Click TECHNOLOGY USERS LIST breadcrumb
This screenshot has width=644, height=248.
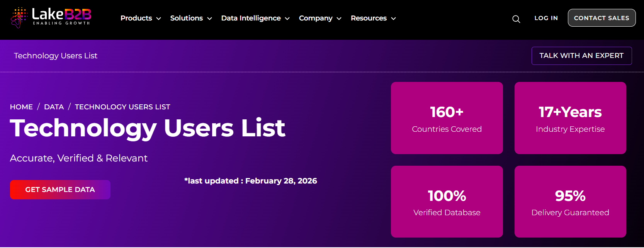[122, 107]
